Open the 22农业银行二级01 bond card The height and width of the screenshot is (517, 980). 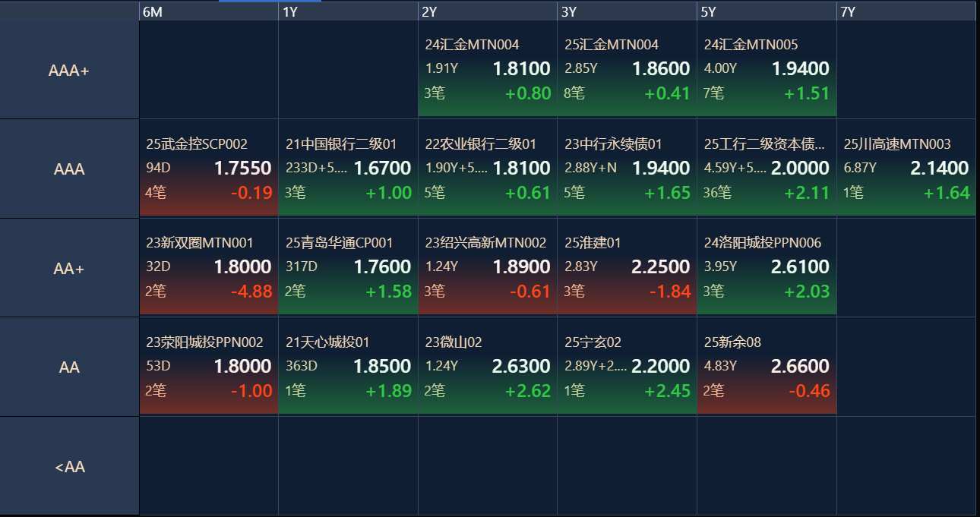488,169
